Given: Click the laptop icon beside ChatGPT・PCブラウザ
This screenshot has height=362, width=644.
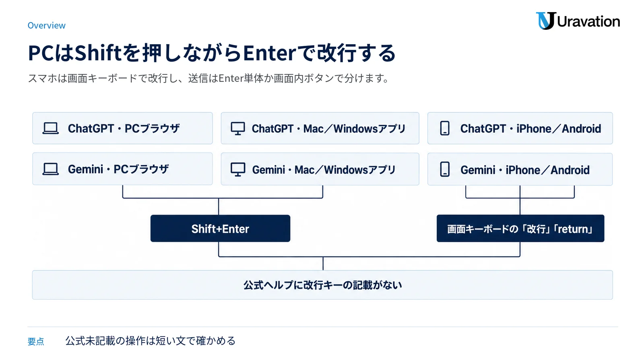Looking at the screenshot, I should 51,128.
